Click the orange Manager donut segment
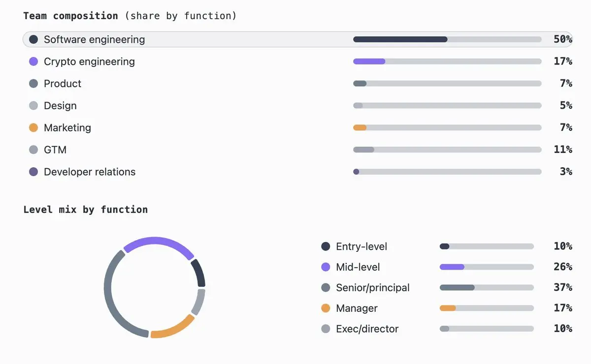 [x=172, y=328]
